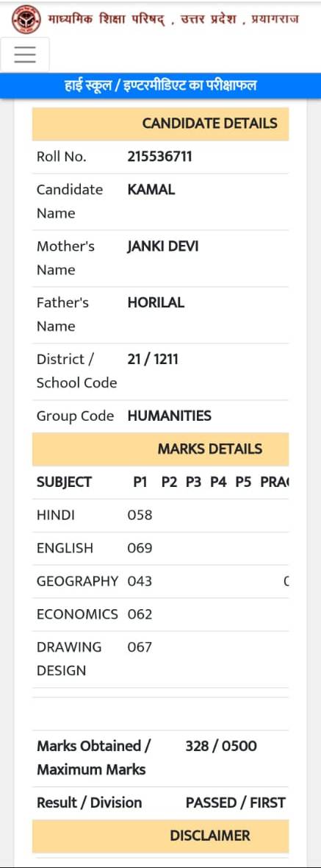Select the CANDIDATE DETAILS section header
The height and width of the screenshot is (868, 321).
tap(160, 124)
